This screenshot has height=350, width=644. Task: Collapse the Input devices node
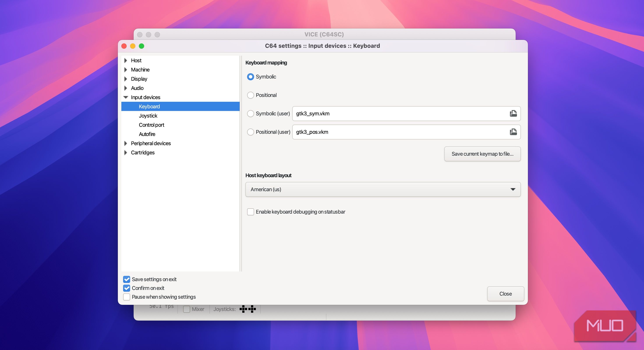126,97
